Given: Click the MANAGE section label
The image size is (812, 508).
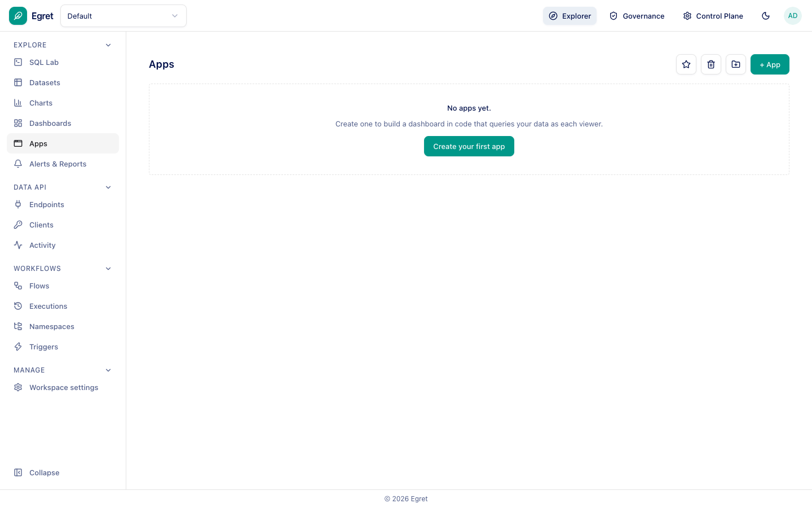Looking at the screenshot, I should point(29,370).
